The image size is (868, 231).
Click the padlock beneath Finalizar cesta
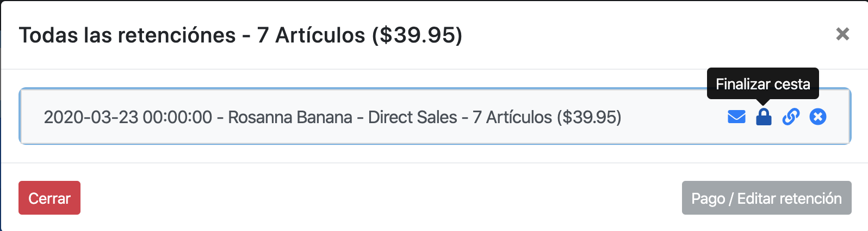click(764, 117)
